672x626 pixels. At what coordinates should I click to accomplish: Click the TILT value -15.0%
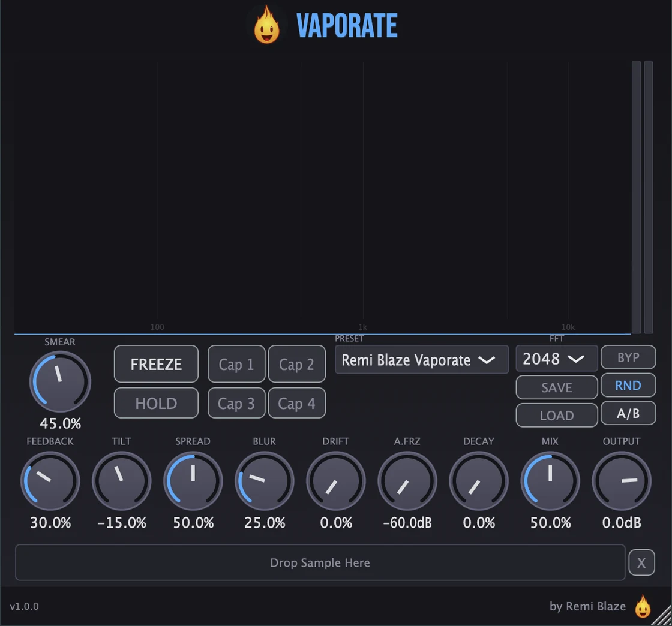click(122, 523)
